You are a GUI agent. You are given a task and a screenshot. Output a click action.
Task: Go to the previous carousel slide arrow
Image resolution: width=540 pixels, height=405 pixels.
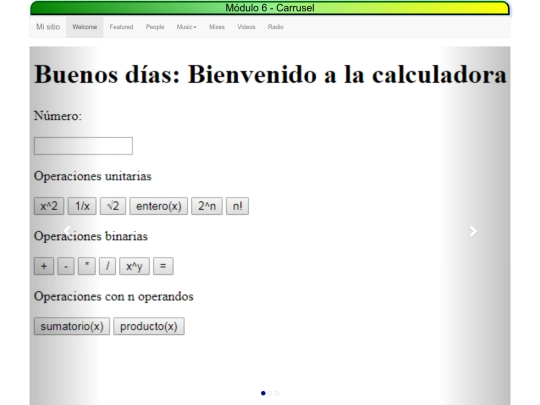pos(67,231)
